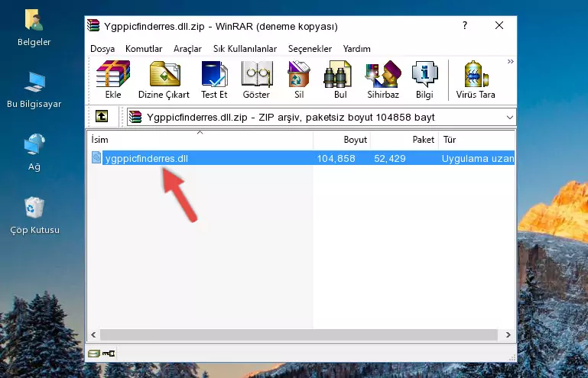Screen dimensions: 588x378
Task: Open the Sık Kullanılanlar menu
Action: click(x=245, y=49)
